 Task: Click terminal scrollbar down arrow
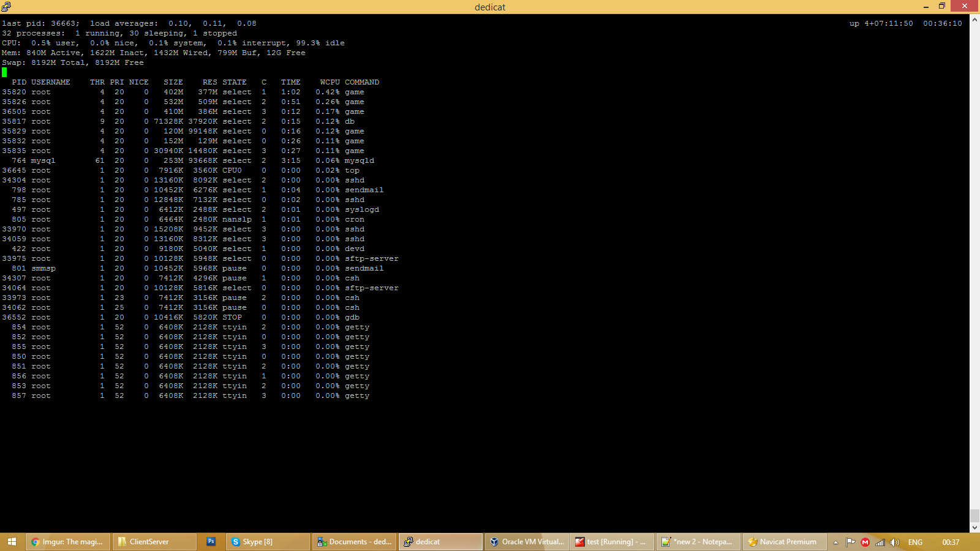click(974, 527)
